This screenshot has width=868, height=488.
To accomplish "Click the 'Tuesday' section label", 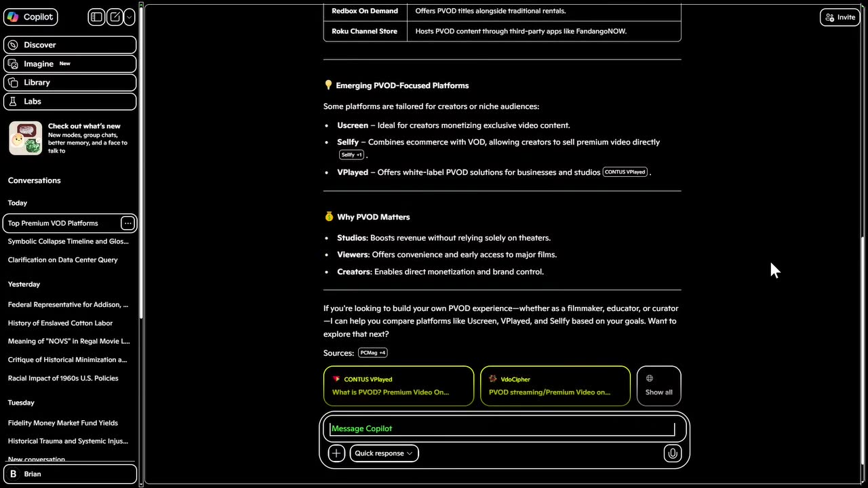I will click(x=21, y=403).
